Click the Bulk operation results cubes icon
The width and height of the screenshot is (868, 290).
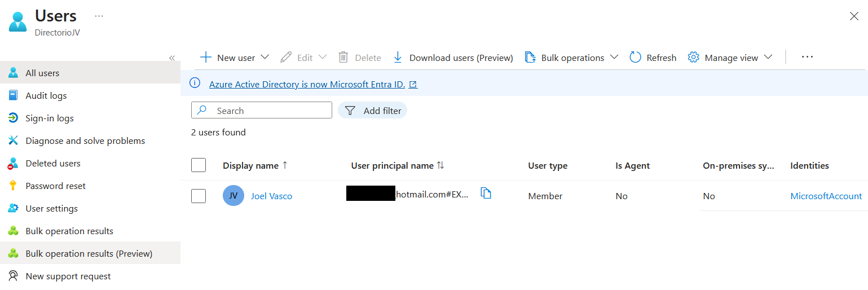pyautogui.click(x=14, y=231)
